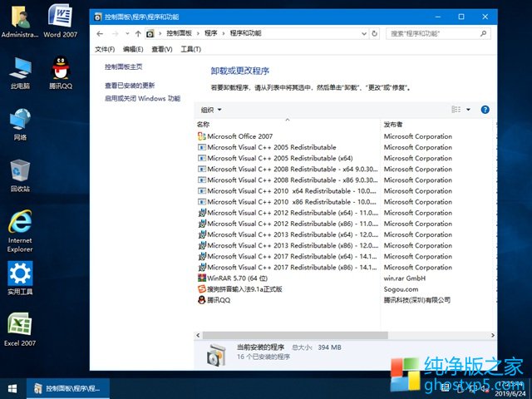Screen dimensions: 532x399
Task: Select the 回收站 recycle bin icon
Action: [20, 175]
